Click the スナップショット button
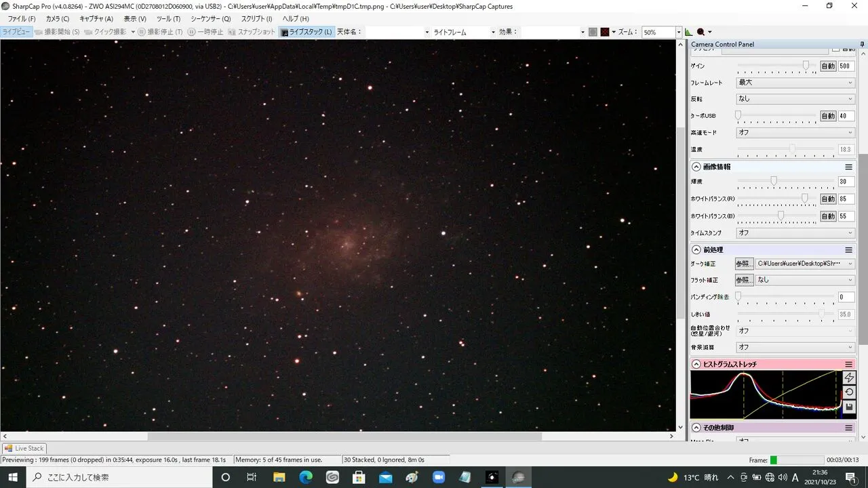 click(x=252, y=32)
